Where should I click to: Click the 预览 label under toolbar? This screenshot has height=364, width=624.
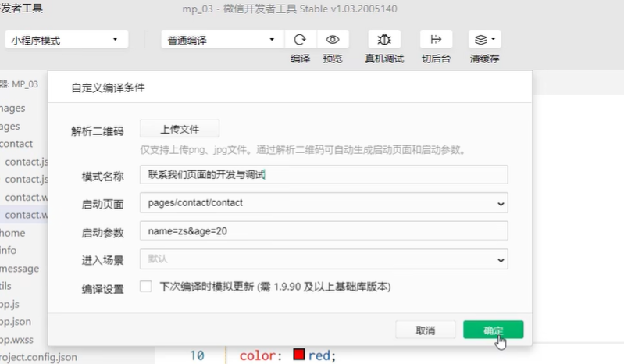[333, 59]
